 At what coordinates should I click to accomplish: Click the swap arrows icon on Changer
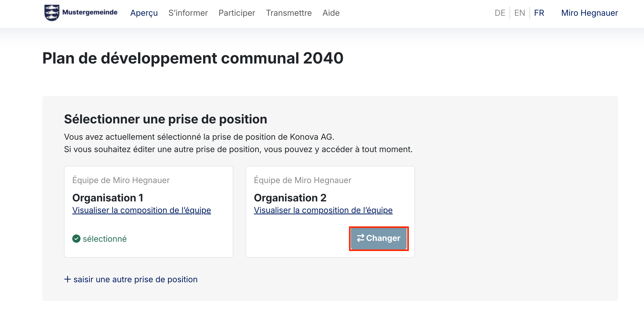coord(360,238)
